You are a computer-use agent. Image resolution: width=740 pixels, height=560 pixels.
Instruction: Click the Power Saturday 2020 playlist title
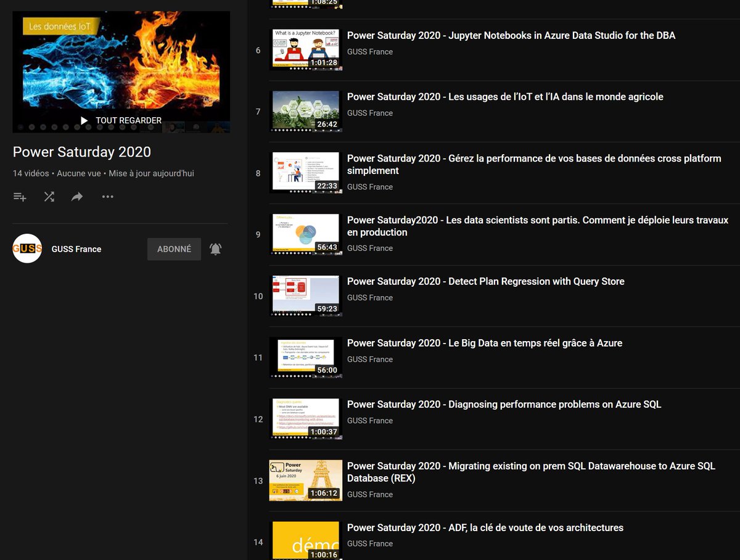click(82, 152)
